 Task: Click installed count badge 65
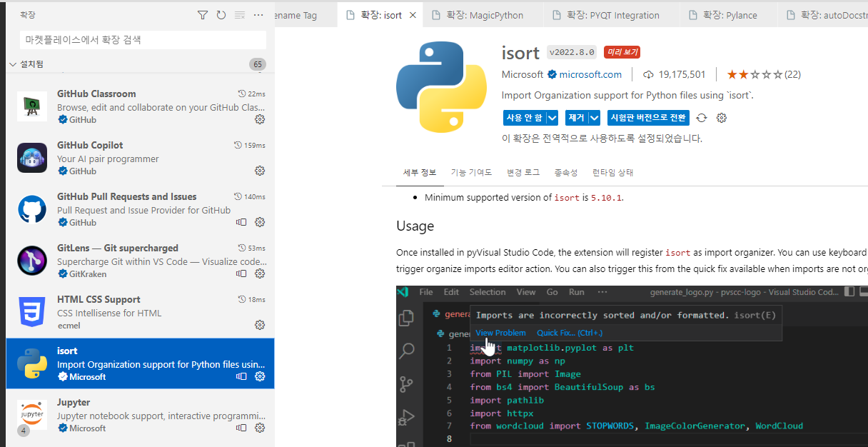click(258, 64)
